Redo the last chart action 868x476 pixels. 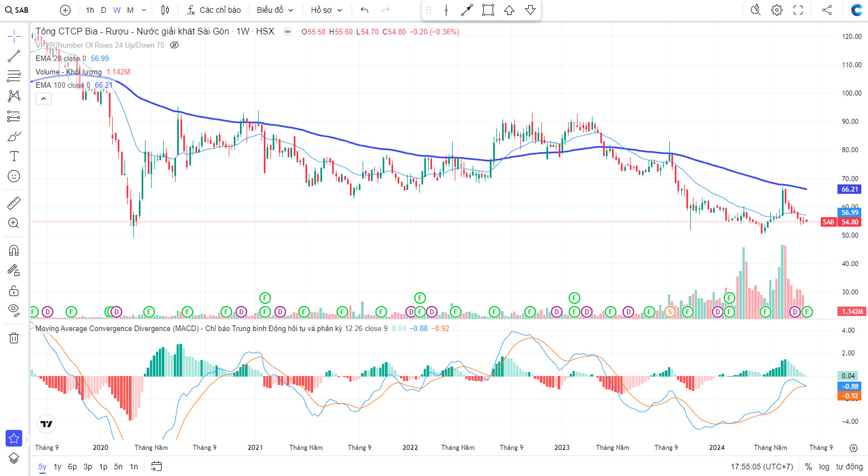(x=386, y=10)
